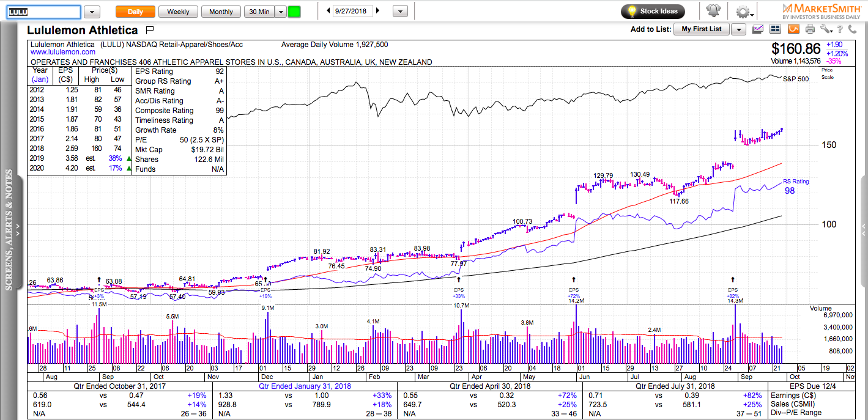Click the Group RS Rating A+ value

click(218, 81)
